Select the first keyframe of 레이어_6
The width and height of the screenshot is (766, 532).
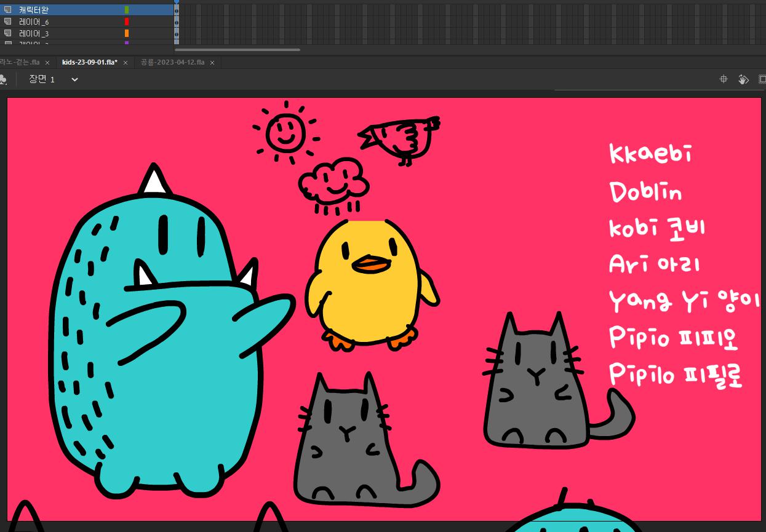pyautogui.click(x=177, y=22)
